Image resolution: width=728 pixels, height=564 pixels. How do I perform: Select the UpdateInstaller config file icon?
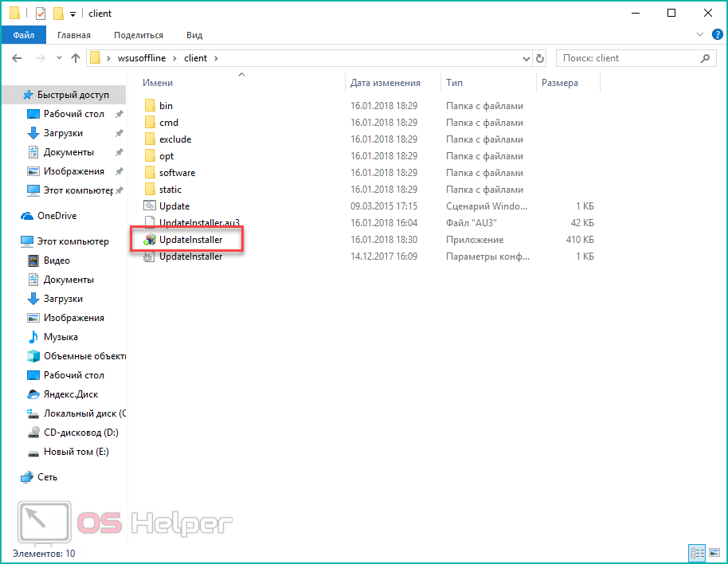[x=150, y=257]
